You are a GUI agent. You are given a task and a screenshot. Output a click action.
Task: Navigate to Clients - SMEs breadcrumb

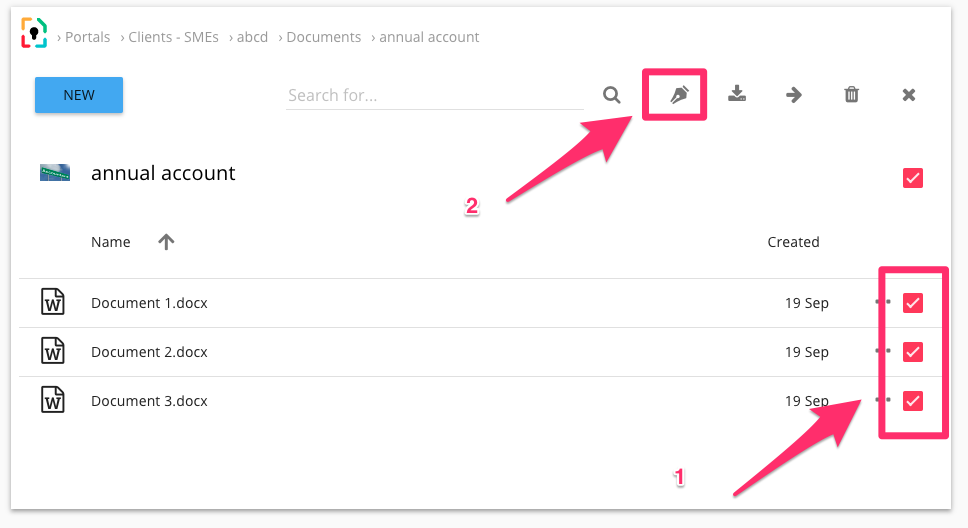[x=173, y=37]
